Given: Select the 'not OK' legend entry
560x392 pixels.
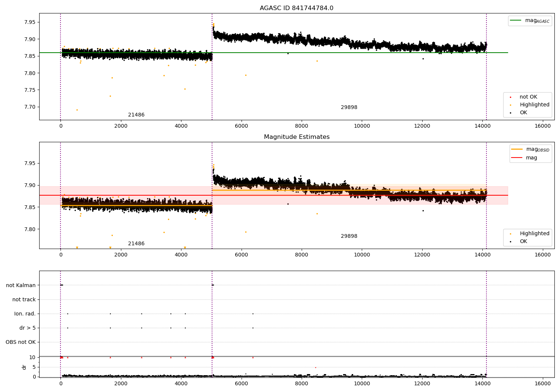Looking at the screenshot, I should click(528, 97).
